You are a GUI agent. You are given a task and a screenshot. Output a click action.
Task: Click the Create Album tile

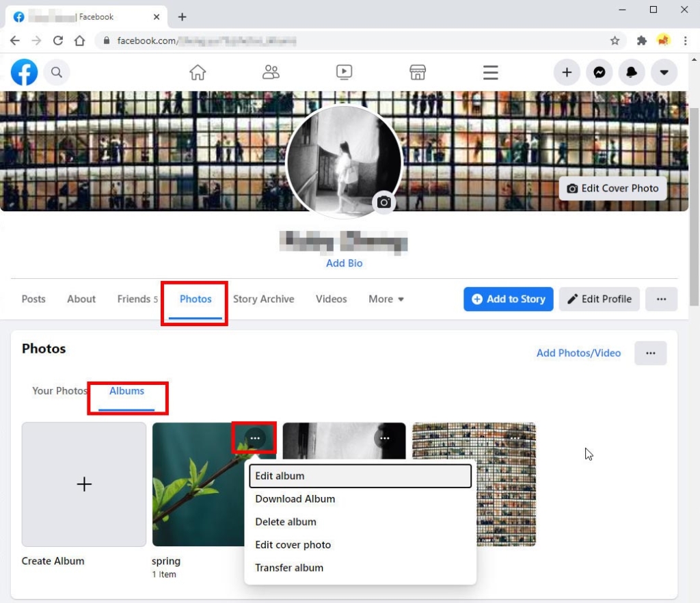83,484
